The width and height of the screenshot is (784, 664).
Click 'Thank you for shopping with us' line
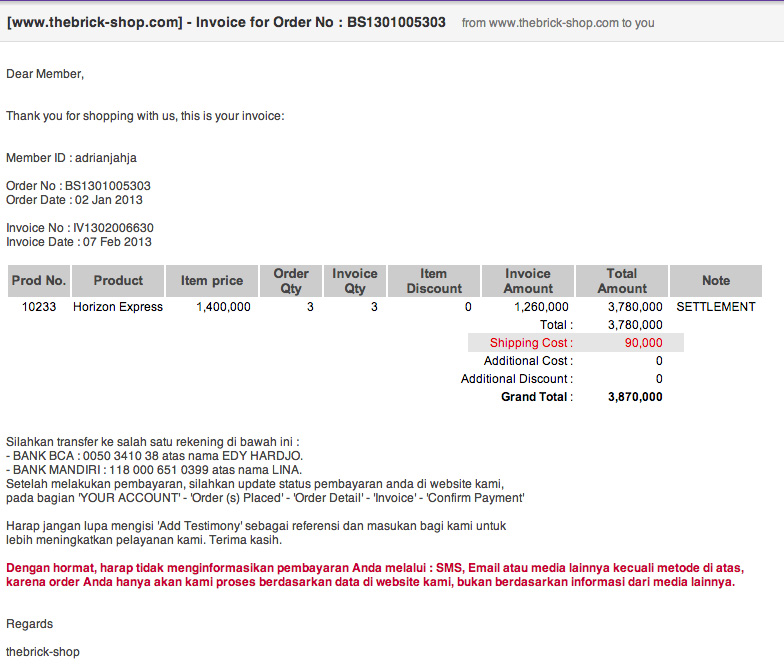[145, 116]
